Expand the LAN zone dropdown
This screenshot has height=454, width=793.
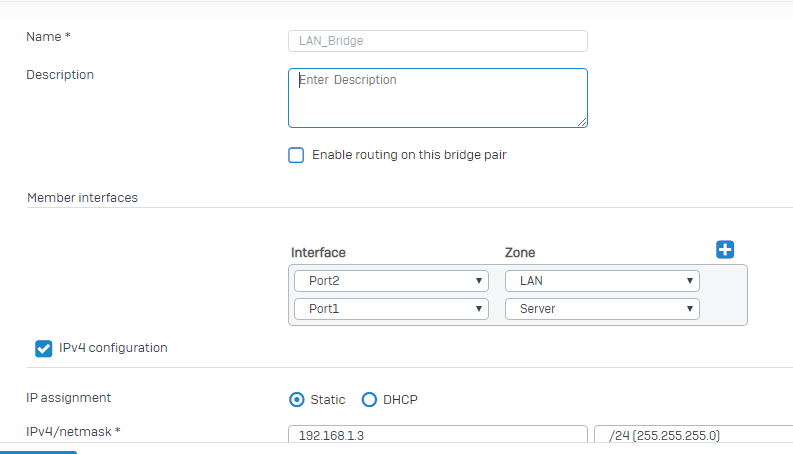pos(602,281)
